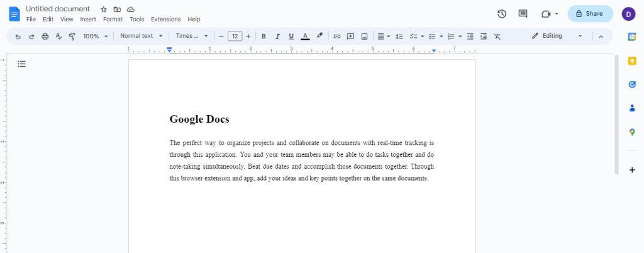The height and width of the screenshot is (253, 644).
Task: Open the Extensions menu
Action: (165, 20)
